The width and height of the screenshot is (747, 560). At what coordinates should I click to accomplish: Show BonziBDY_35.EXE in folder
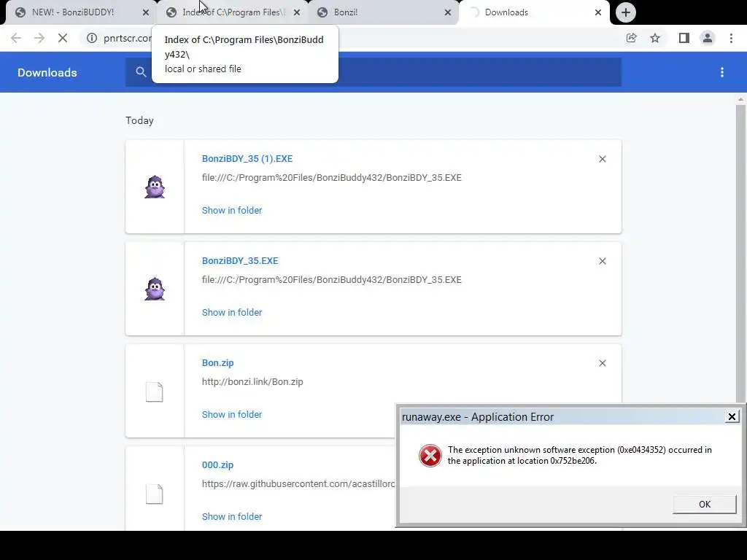232,312
